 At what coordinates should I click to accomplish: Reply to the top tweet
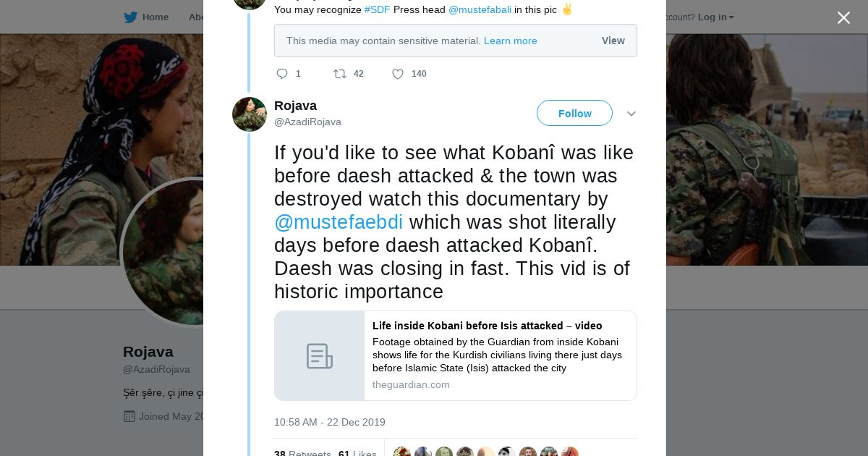[x=282, y=74]
